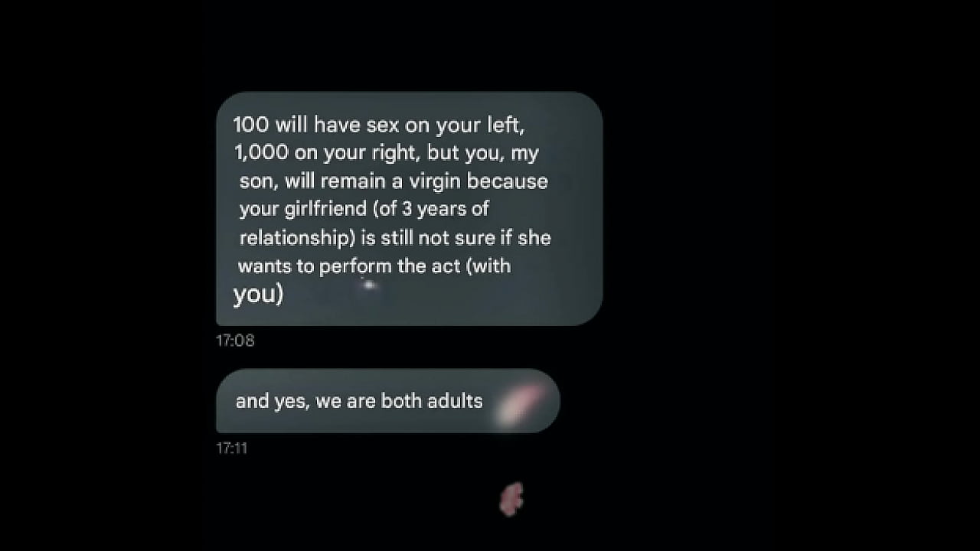The height and width of the screenshot is (551, 980).
Task: Select the 'and yes, we are both adults' message
Action: tap(388, 401)
